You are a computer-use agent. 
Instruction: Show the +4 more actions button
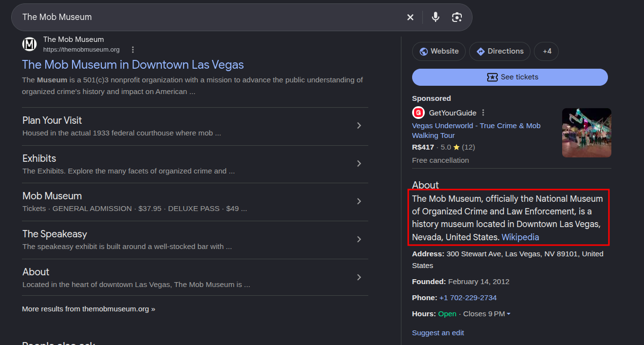pos(547,51)
